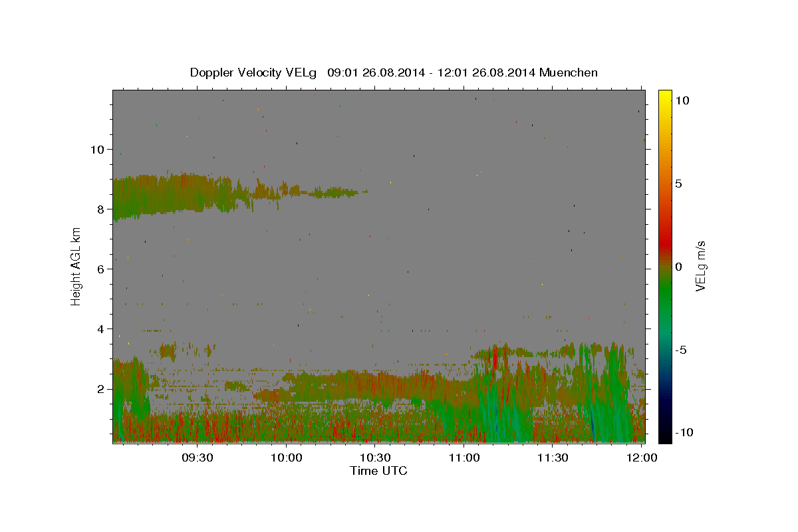Screen dimensions: 798x532
Task: Click the 10:30 time tick label
Action: pos(376,458)
